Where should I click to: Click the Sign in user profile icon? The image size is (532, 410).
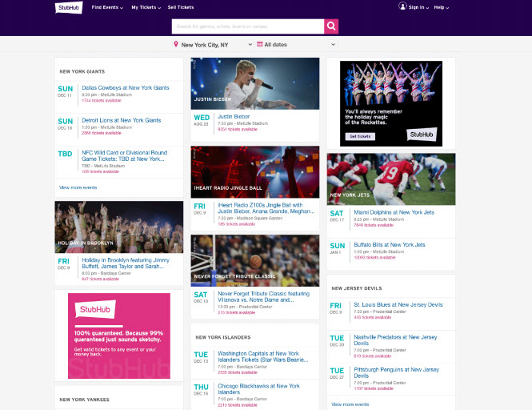point(402,6)
